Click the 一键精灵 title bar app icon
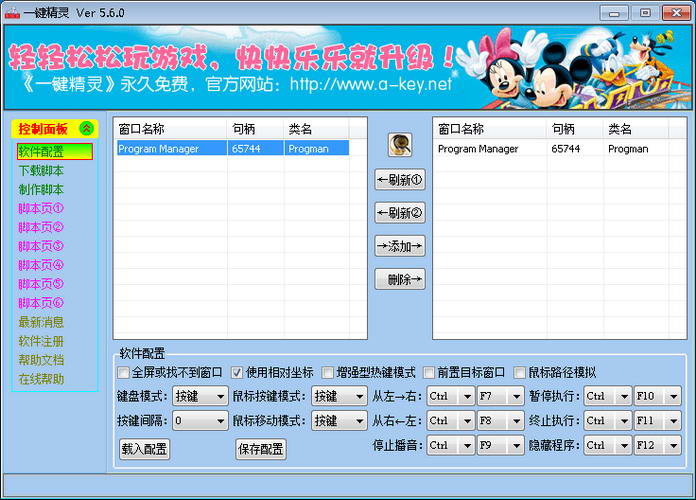Image resolution: width=696 pixels, height=500 pixels. click(x=12, y=12)
